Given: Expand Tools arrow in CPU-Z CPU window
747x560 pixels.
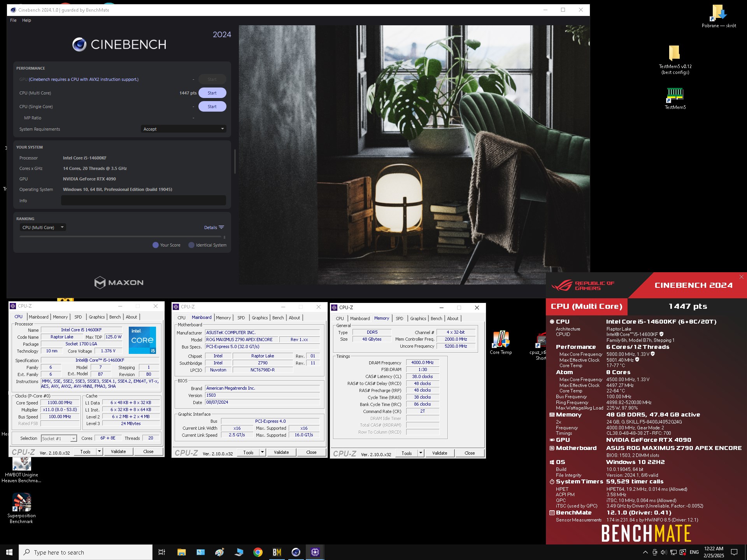Looking at the screenshot, I should (x=100, y=451).
